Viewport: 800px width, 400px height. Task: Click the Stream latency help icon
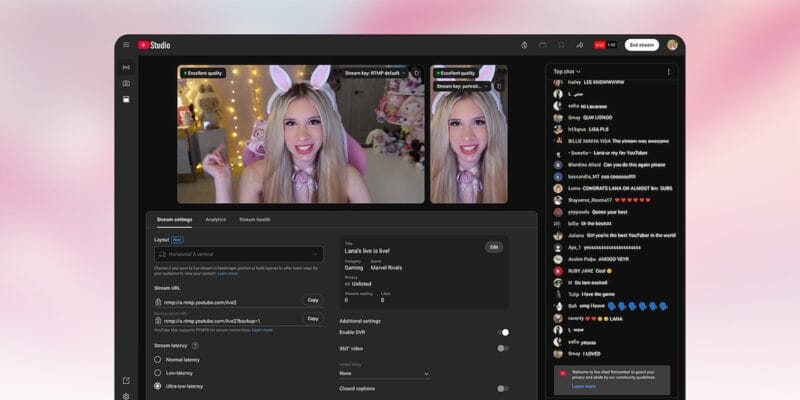[x=195, y=345]
